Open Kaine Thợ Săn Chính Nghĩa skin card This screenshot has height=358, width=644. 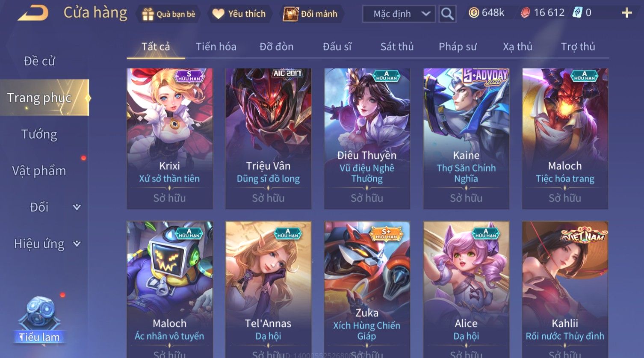click(x=466, y=139)
